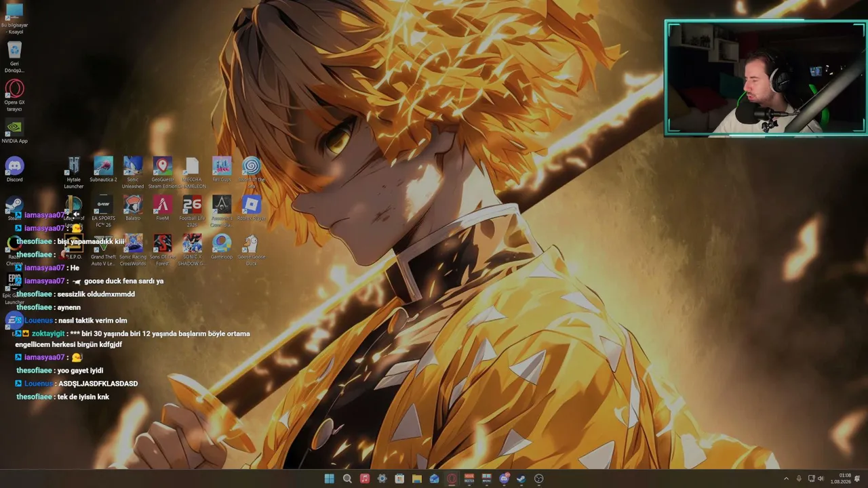Click chat message "yoo gayet iyidi"
The width and height of the screenshot is (868, 488).
point(81,371)
